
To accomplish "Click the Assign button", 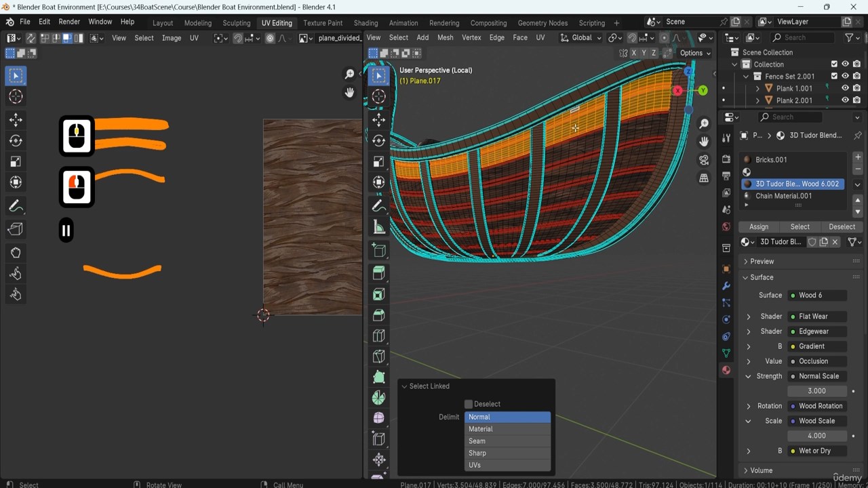I will click(759, 227).
